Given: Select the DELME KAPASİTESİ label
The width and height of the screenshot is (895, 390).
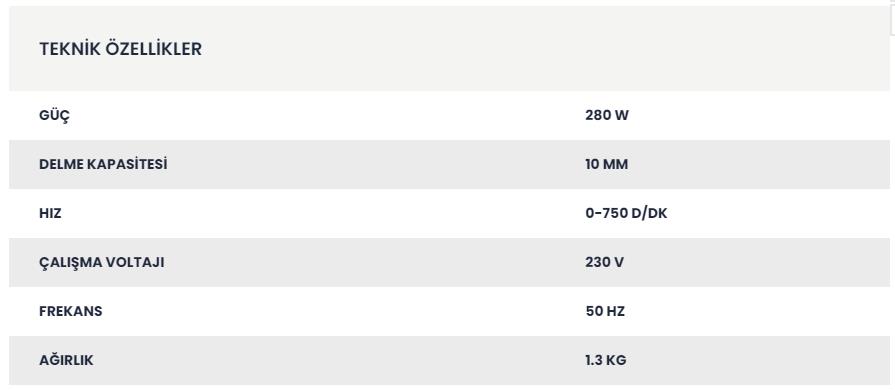Looking at the screenshot, I should [103, 164].
